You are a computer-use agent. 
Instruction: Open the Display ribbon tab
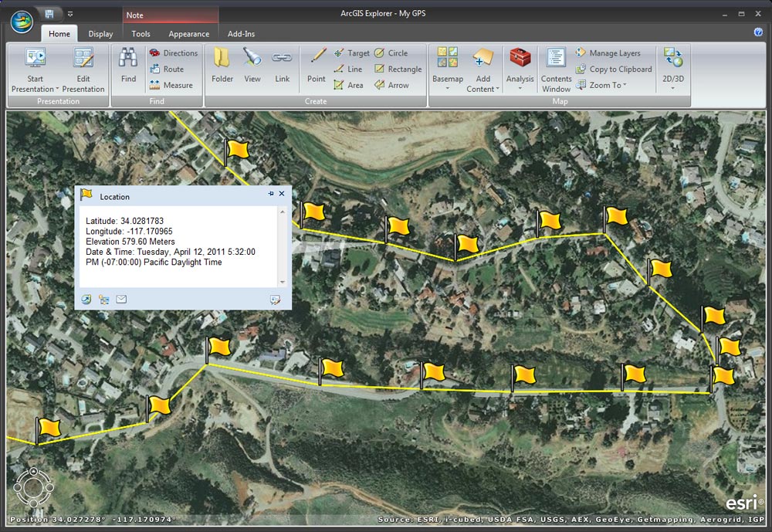point(100,34)
